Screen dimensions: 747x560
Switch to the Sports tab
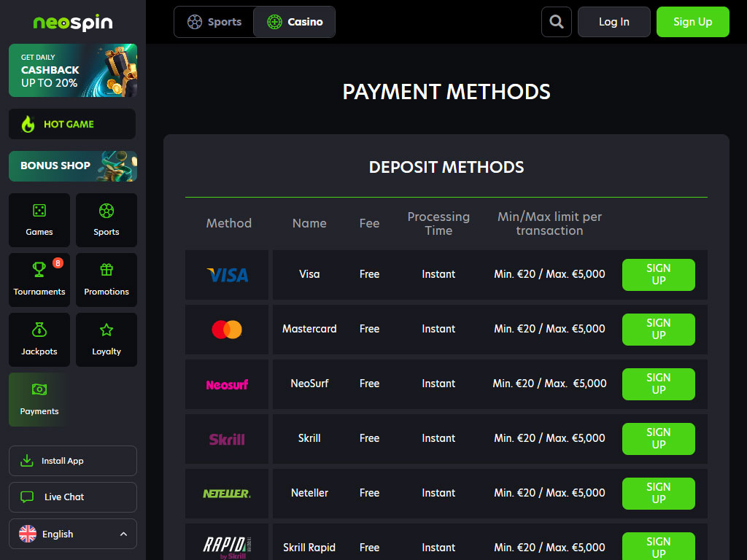coord(214,22)
